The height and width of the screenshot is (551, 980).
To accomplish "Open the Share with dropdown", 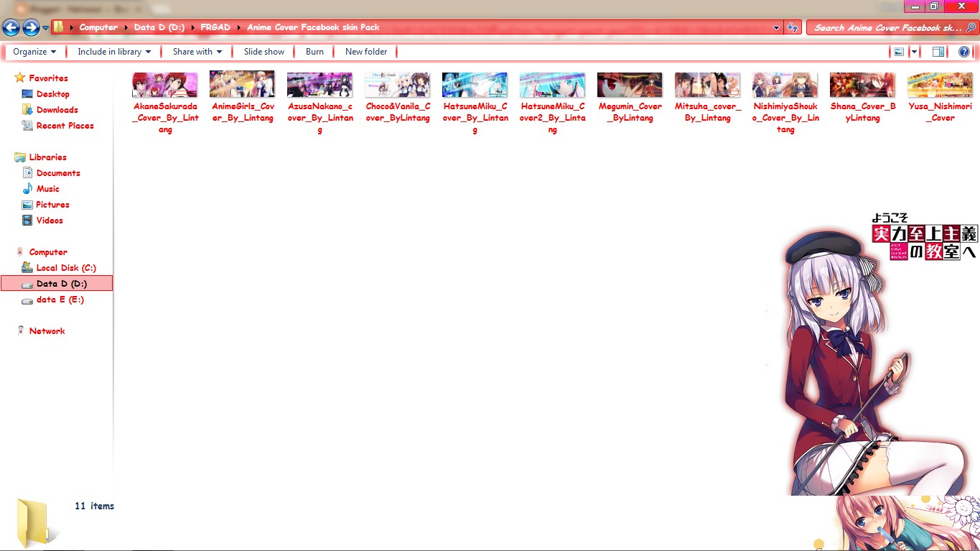I will (x=196, y=51).
